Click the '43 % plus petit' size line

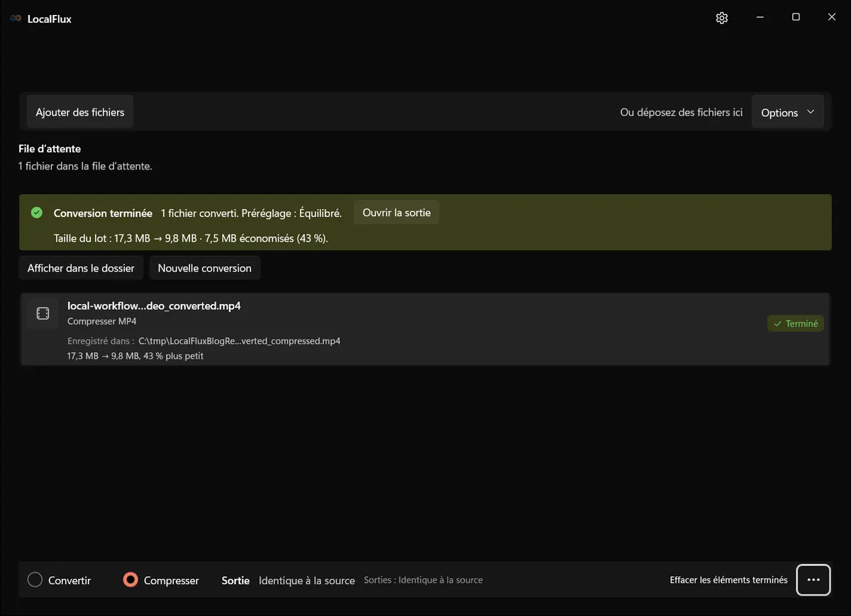tap(135, 356)
